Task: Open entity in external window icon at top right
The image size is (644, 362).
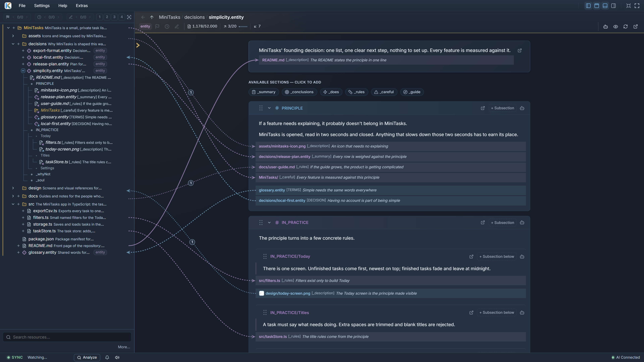Action: pyautogui.click(x=635, y=26)
